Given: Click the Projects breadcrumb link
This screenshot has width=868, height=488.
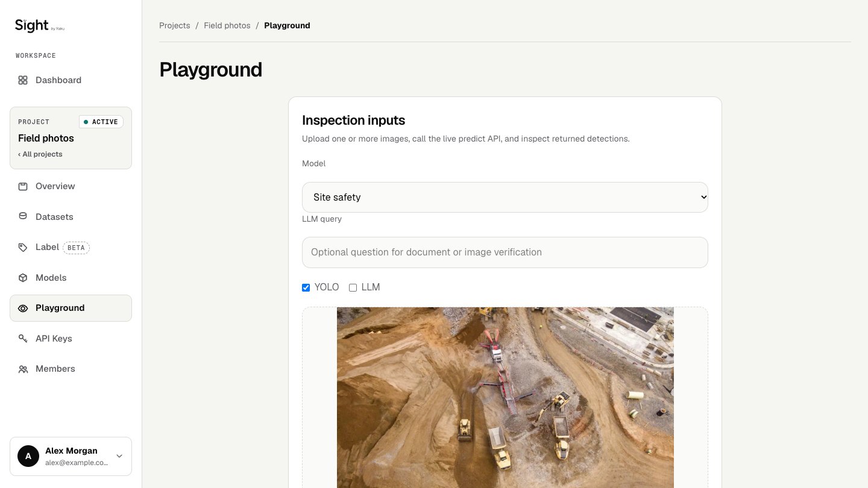Looking at the screenshot, I should coord(175,25).
